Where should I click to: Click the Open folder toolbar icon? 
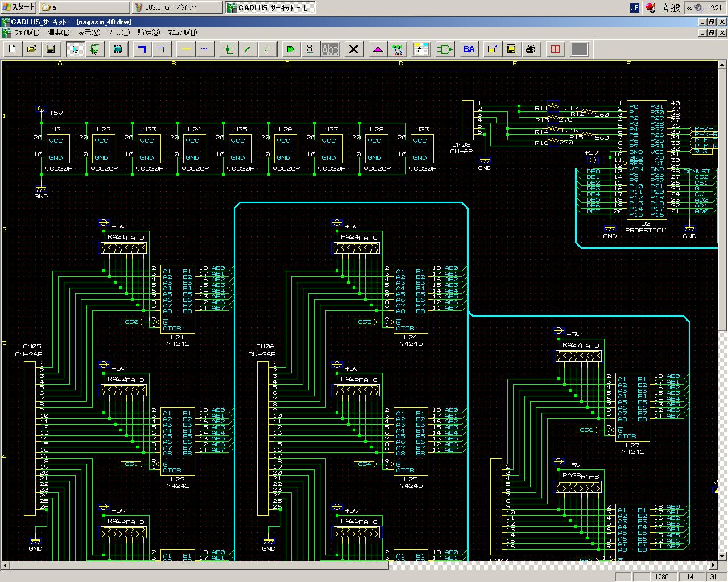(31, 49)
